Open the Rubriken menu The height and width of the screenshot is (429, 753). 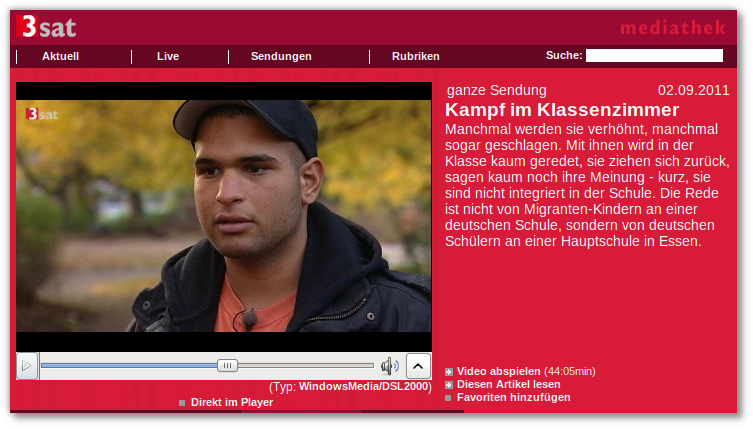coord(415,56)
